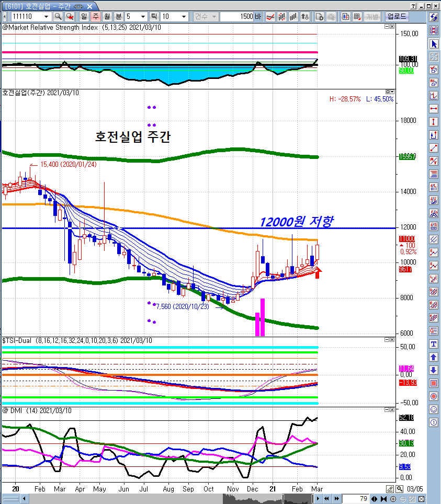This screenshot has width=441, height=504.
Task: Select the candlestick chart type icon
Action: point(282,16)
